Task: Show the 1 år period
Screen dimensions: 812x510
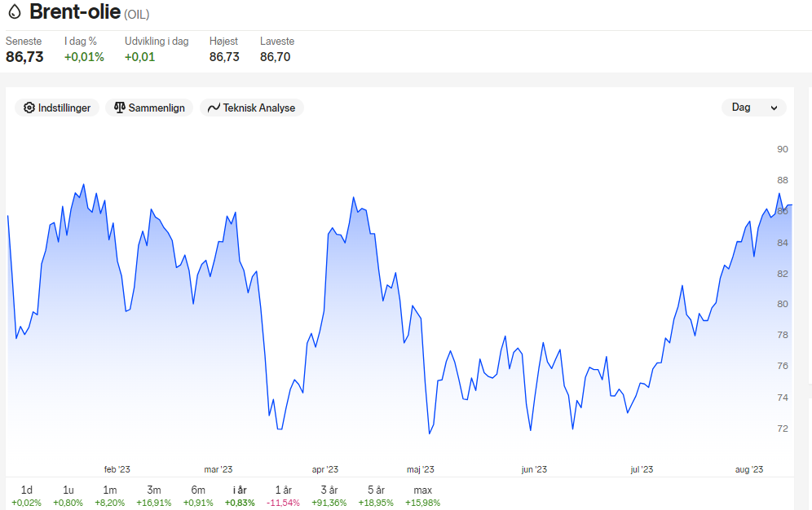Action: [283, 495]
